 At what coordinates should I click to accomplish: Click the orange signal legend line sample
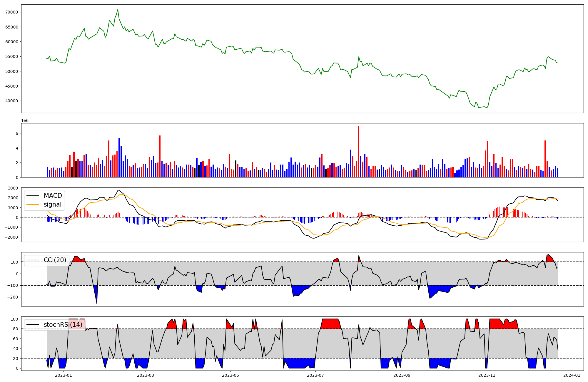click(32, 205)
